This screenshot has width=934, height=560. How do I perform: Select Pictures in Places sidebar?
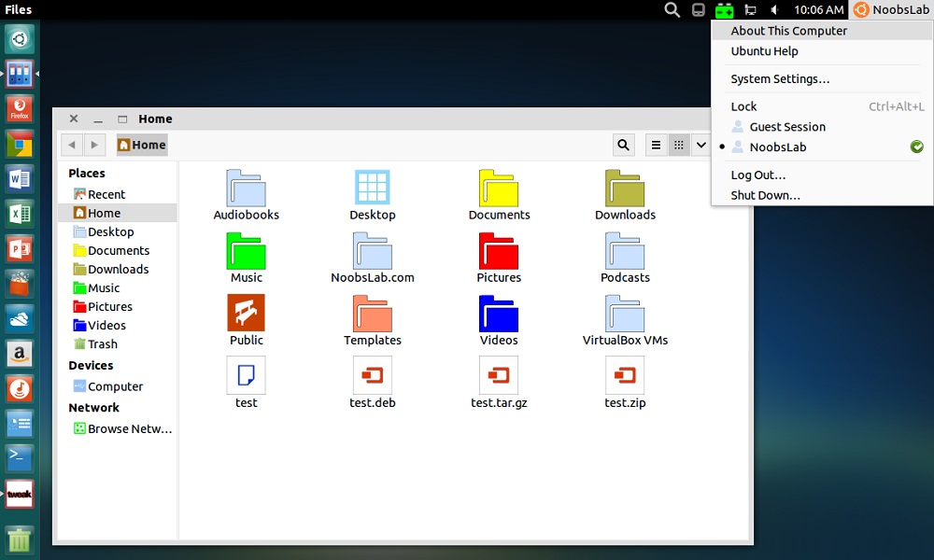118,306
